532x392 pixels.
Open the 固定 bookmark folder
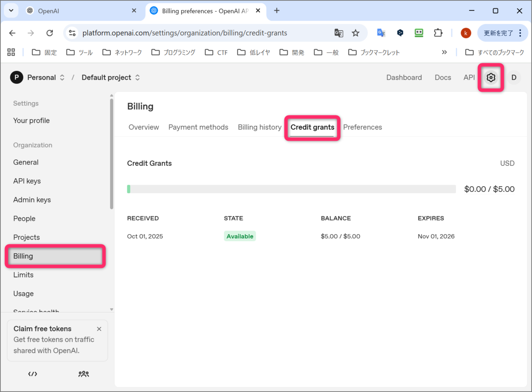click(44, 52)
